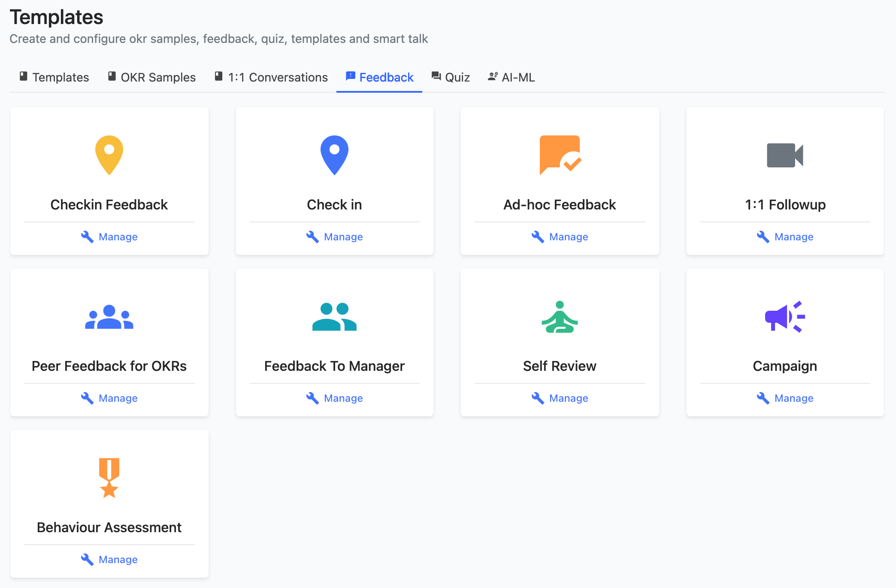Click the 1:1 Followup card title
This screenshot has height=588, width=896.
[x=785, y=205]
